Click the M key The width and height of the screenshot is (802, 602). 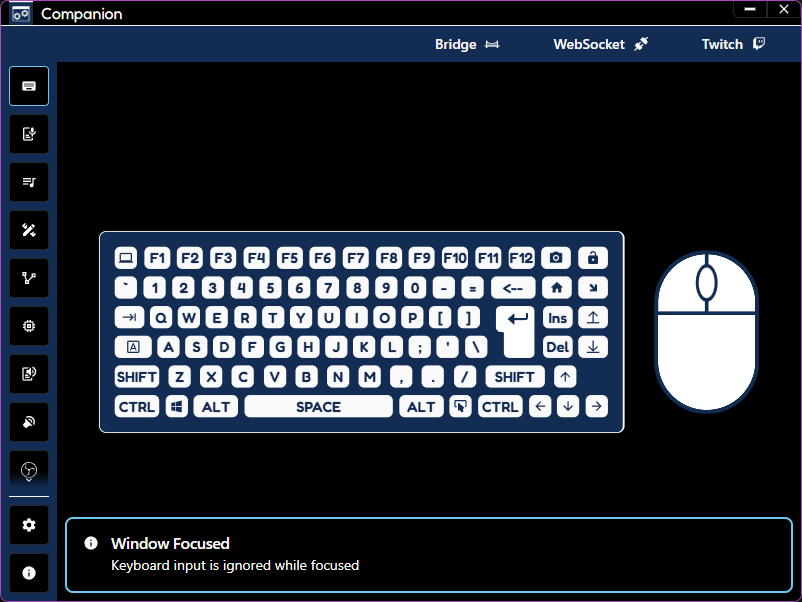pos(370,377)
